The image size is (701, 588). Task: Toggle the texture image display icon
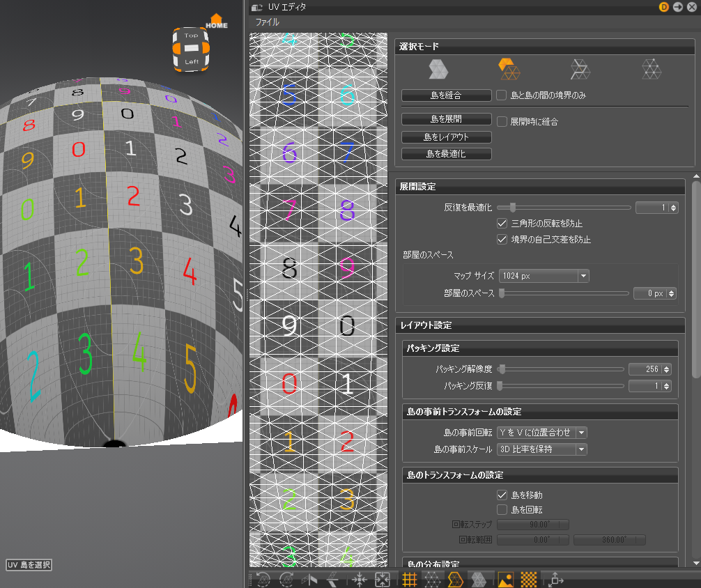point(505,580)
